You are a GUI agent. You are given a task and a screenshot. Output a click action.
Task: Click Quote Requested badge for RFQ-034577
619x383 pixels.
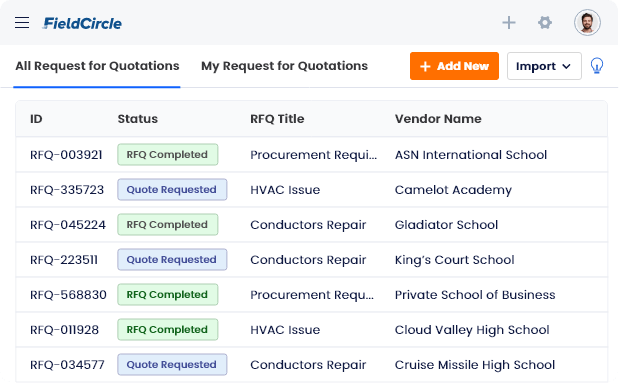pyautogui.click(x=172, y=364)
